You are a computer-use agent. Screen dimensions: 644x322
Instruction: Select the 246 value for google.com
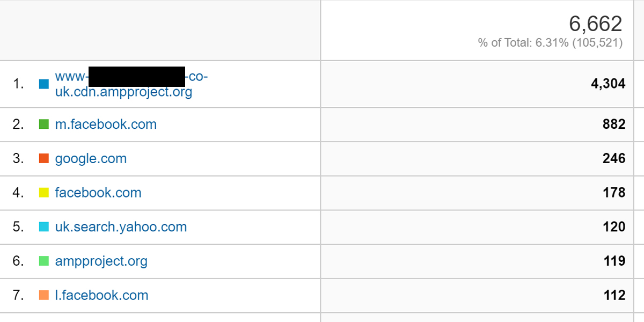[x=613, y=158]
